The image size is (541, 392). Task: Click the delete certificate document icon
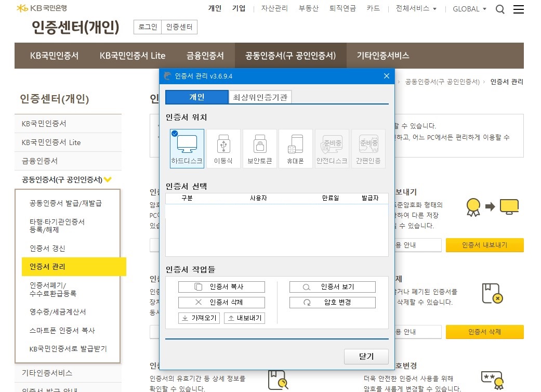click(x=492, y=294)
